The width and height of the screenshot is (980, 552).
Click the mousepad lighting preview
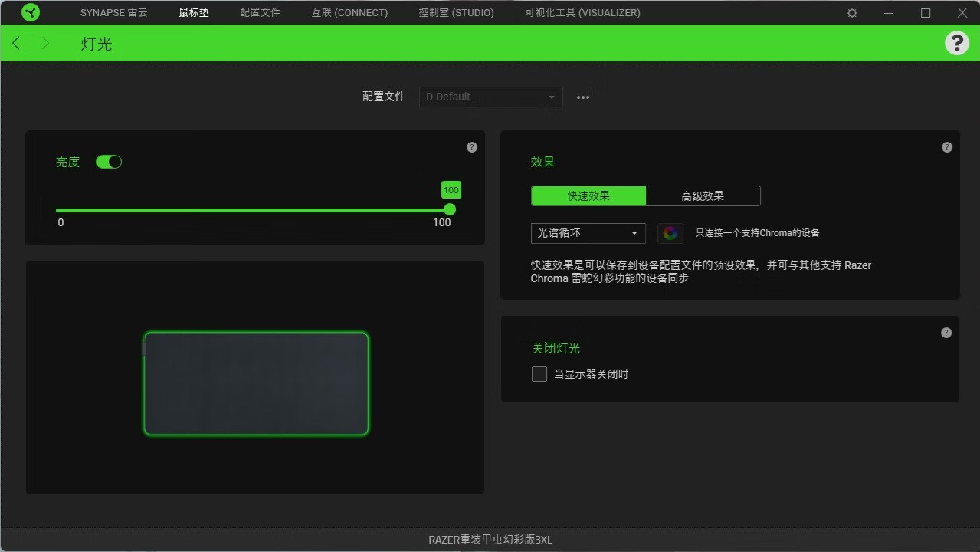[x=255, y=383]
